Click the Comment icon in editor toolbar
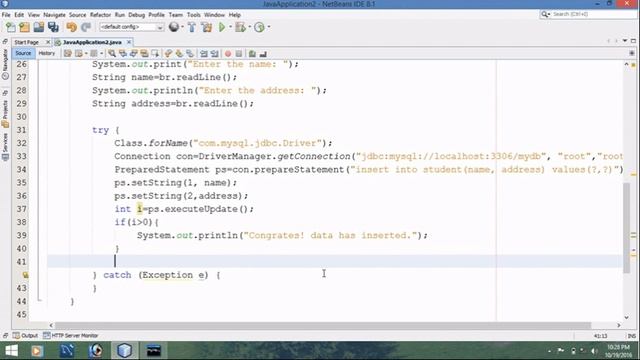The image size is (640, 360). tap(252, 53)
